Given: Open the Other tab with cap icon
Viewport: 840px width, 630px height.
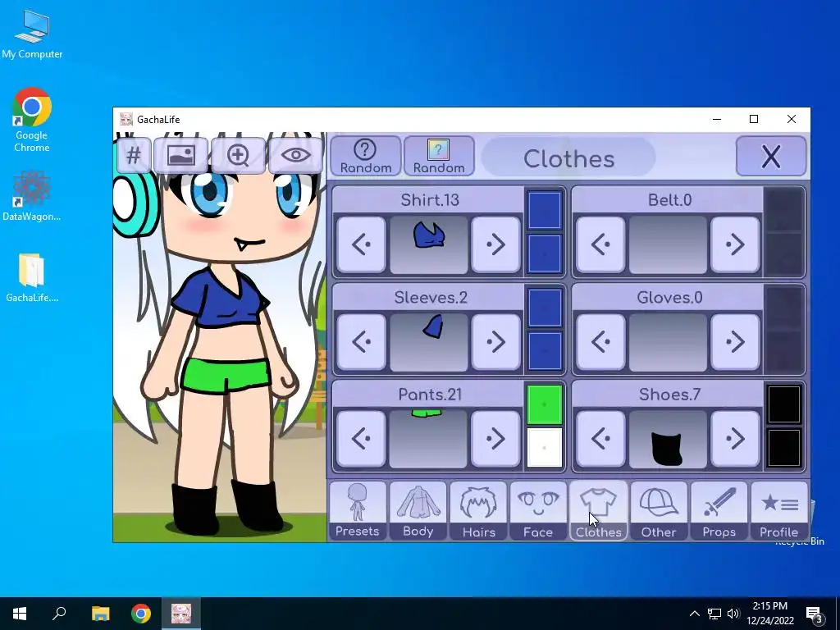Looking at the screenshot, I should tap(659, 510).
